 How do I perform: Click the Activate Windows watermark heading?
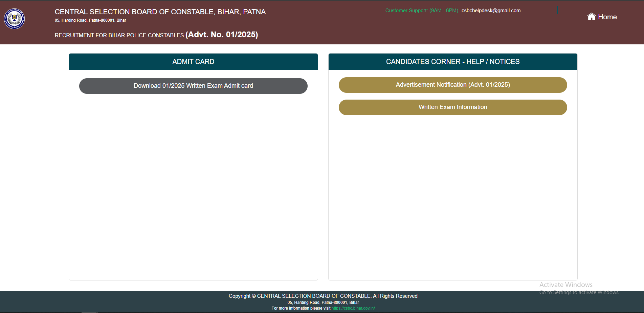click(565, 285)
